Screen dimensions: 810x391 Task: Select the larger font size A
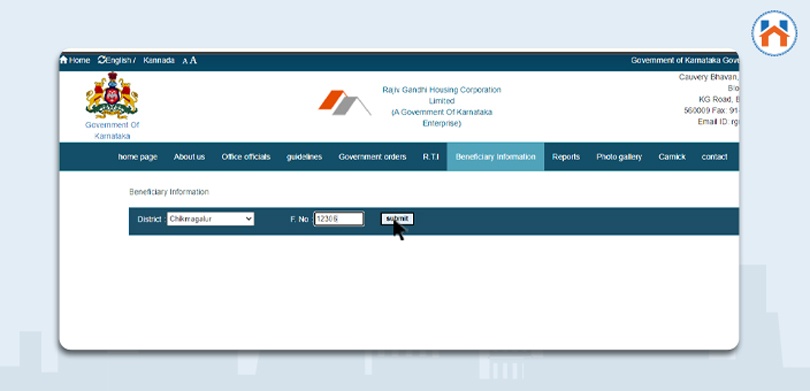tap(193, 60)
